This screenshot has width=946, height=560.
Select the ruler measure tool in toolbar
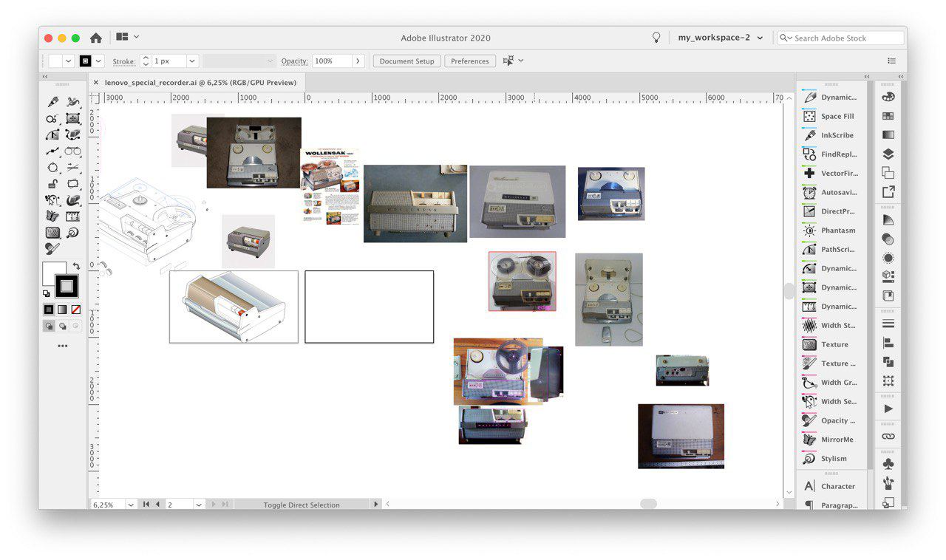pos(72,216)
